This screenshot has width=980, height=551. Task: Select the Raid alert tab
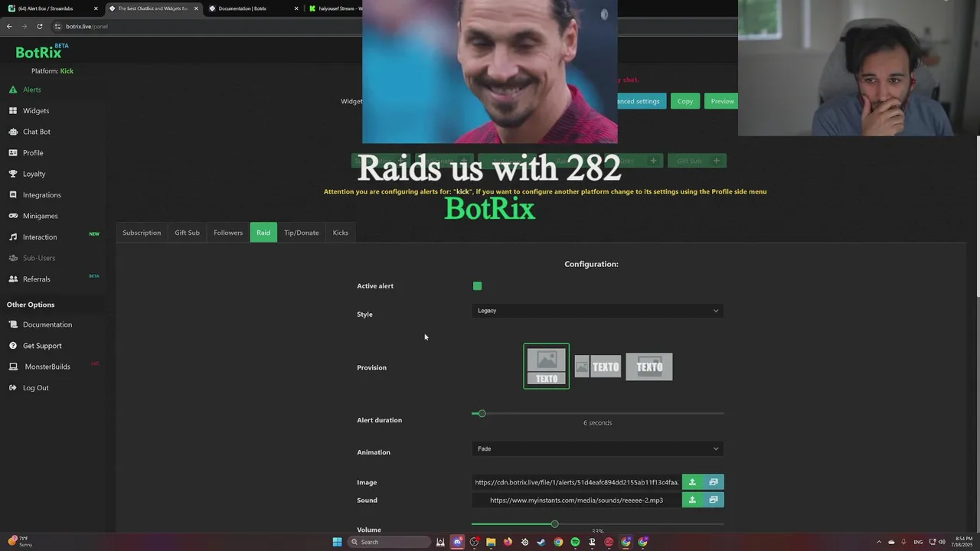(263, 233)
